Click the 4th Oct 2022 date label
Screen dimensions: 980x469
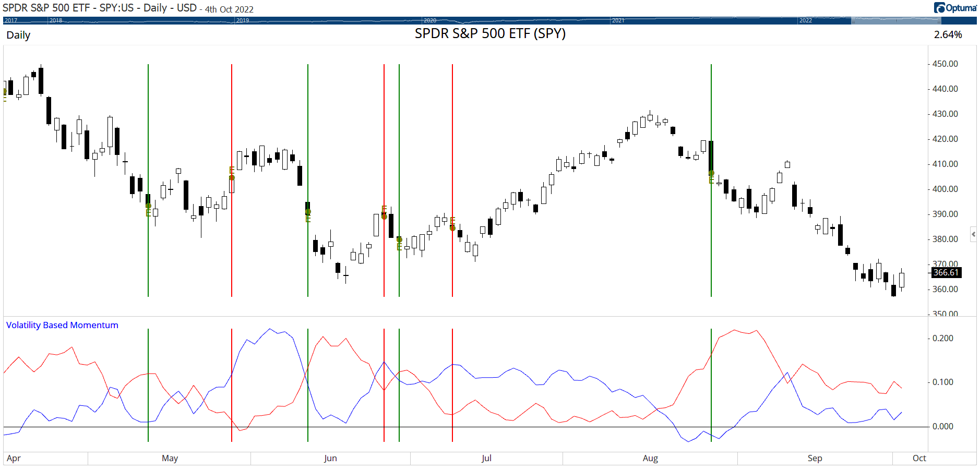229,9
